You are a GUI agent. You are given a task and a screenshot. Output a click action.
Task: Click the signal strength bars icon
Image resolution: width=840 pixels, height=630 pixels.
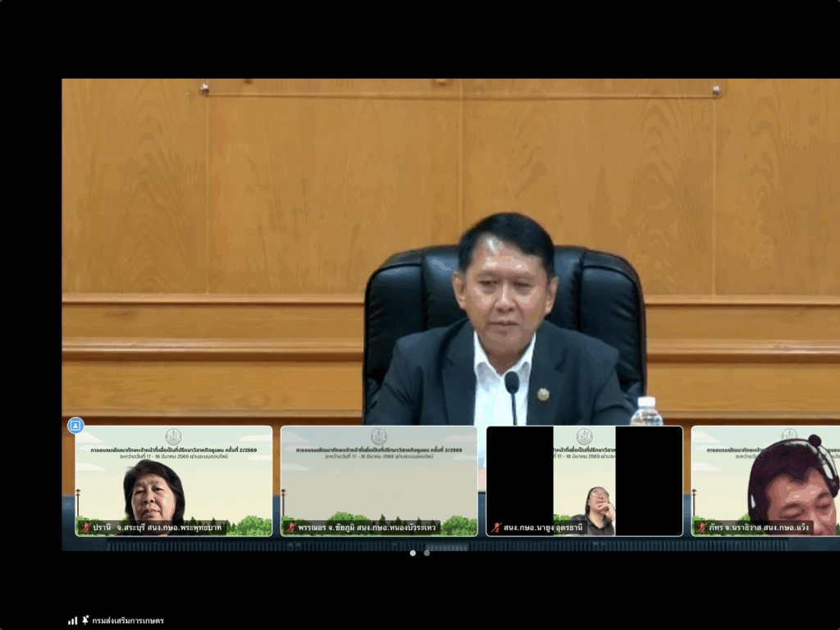[72, 620]
